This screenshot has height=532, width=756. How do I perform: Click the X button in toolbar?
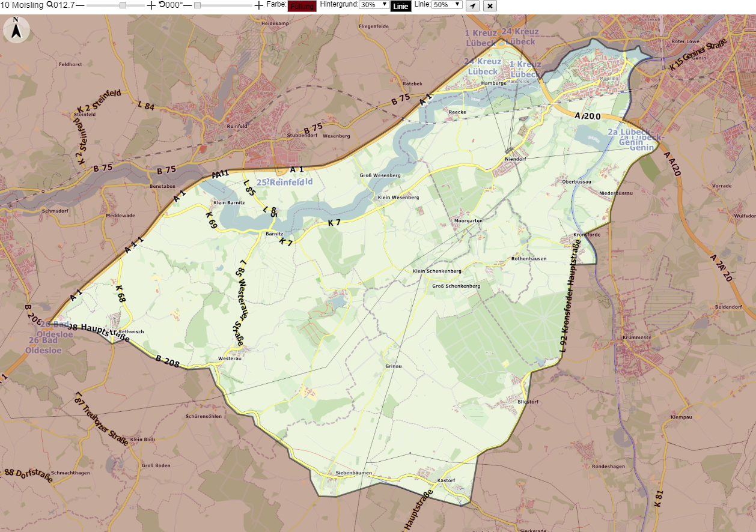[x=490, y=5]
